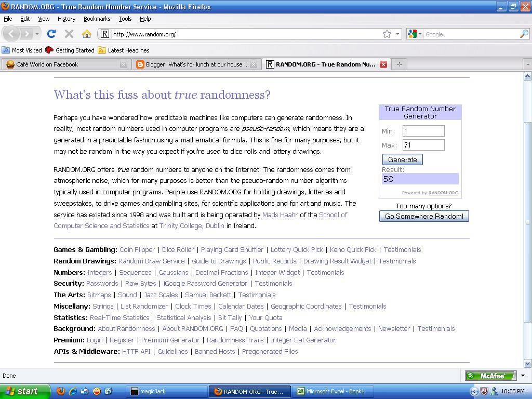The height and width of the screenshot is (399, 532).
Task: Open the Coin Flipper link
Action: pyautogui.click(x=137, y=250)
